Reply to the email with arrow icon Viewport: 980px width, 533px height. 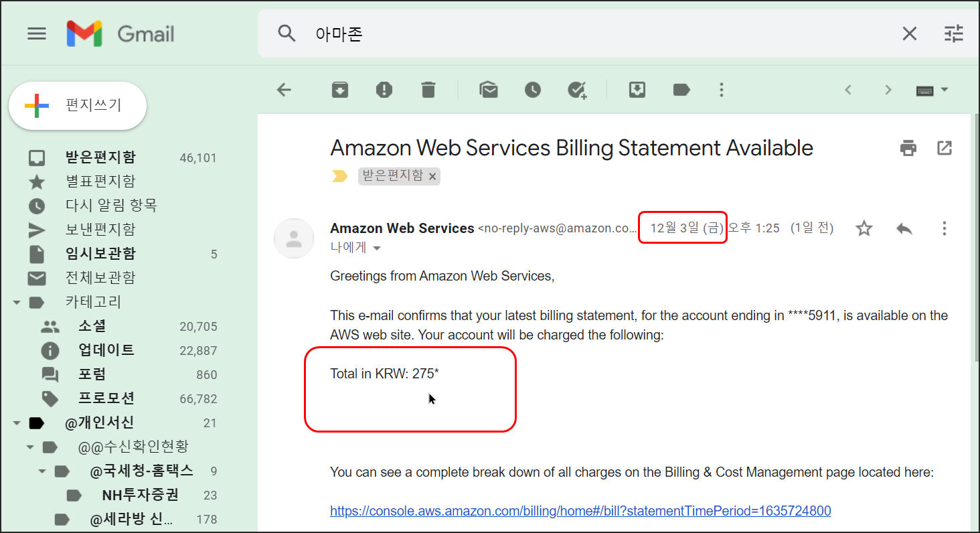click(x=904, y=228)
